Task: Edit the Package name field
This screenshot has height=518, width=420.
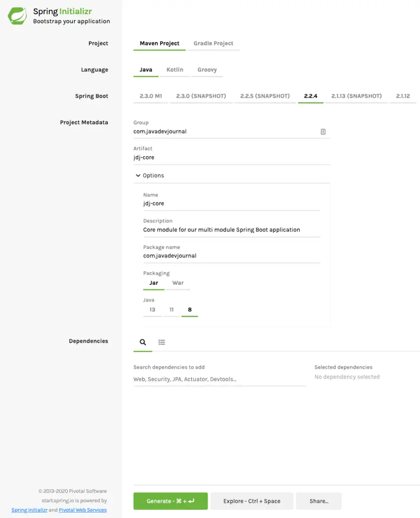Action: [231, 255]
